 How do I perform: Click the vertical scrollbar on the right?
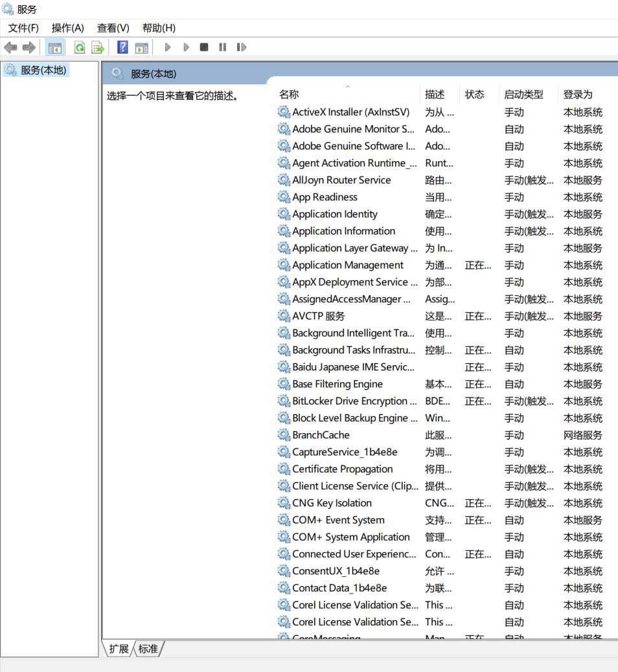click(614, 324)
